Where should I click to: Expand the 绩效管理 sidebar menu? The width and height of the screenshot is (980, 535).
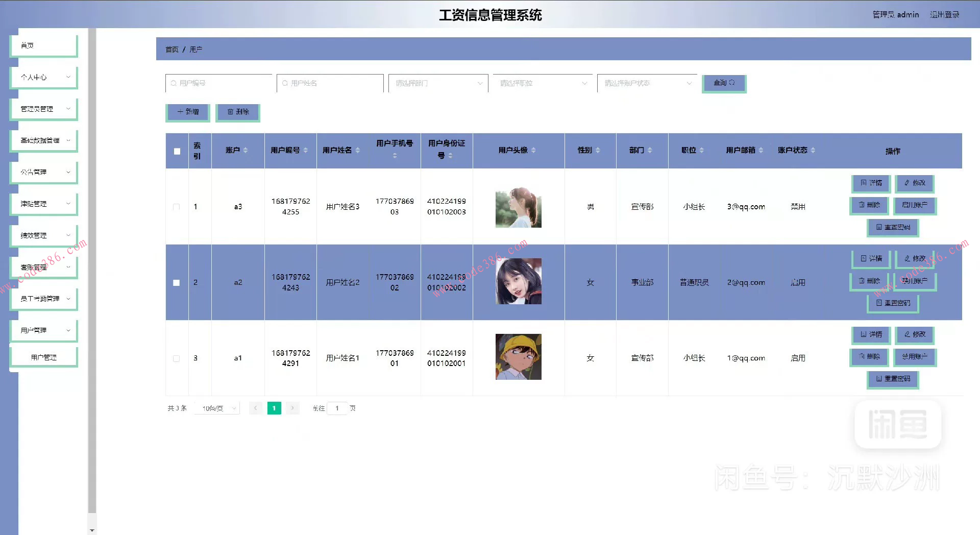pos(44,235)
